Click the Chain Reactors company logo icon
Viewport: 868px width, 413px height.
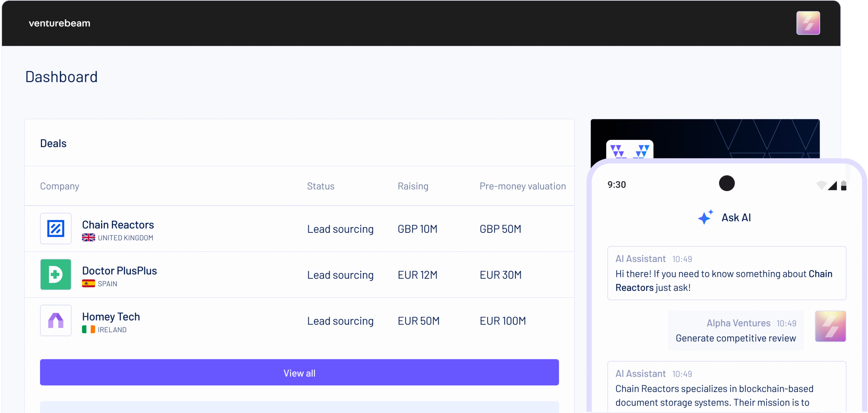[56, 228]
